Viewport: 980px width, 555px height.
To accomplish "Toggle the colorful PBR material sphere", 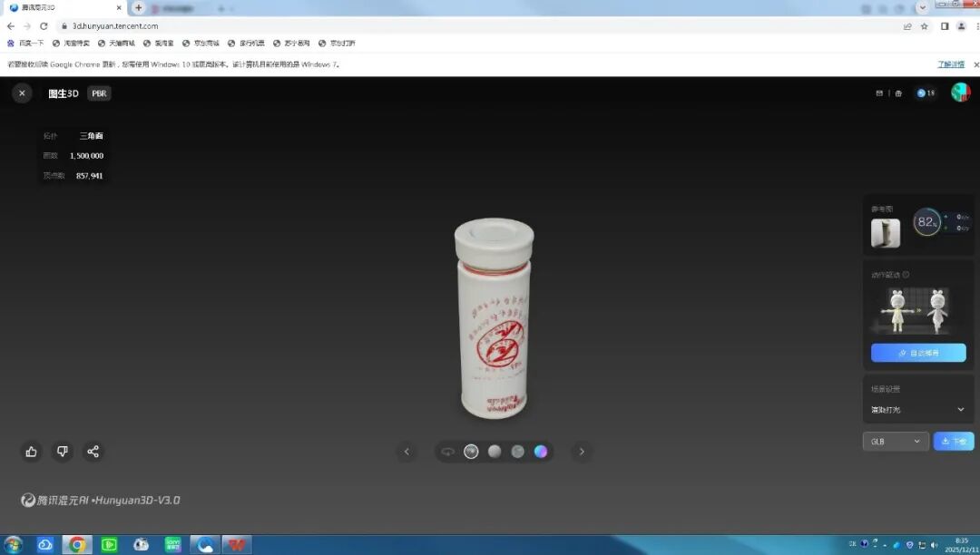I will (x=540, y=451).
